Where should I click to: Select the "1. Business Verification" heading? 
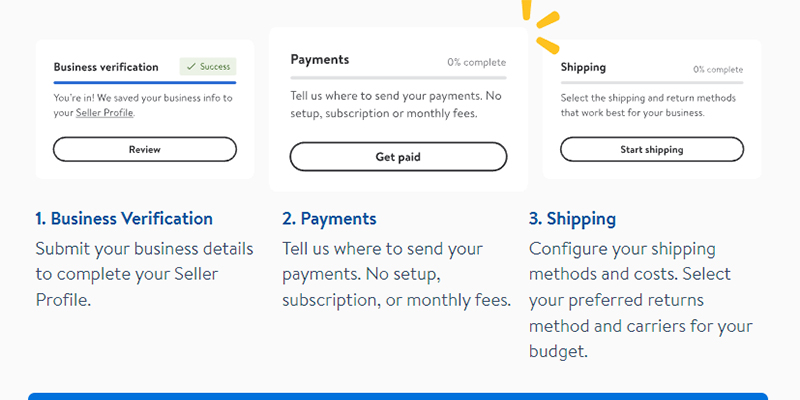tap(124, 218)
